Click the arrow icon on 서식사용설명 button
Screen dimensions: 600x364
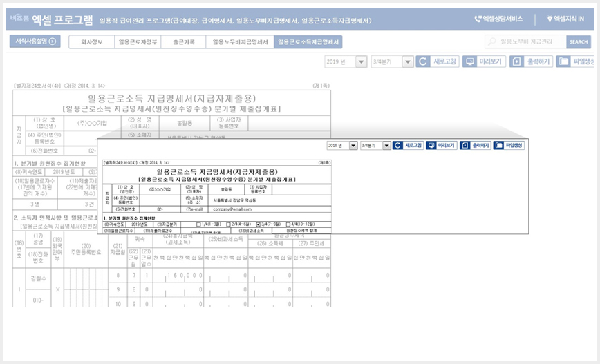53,41
